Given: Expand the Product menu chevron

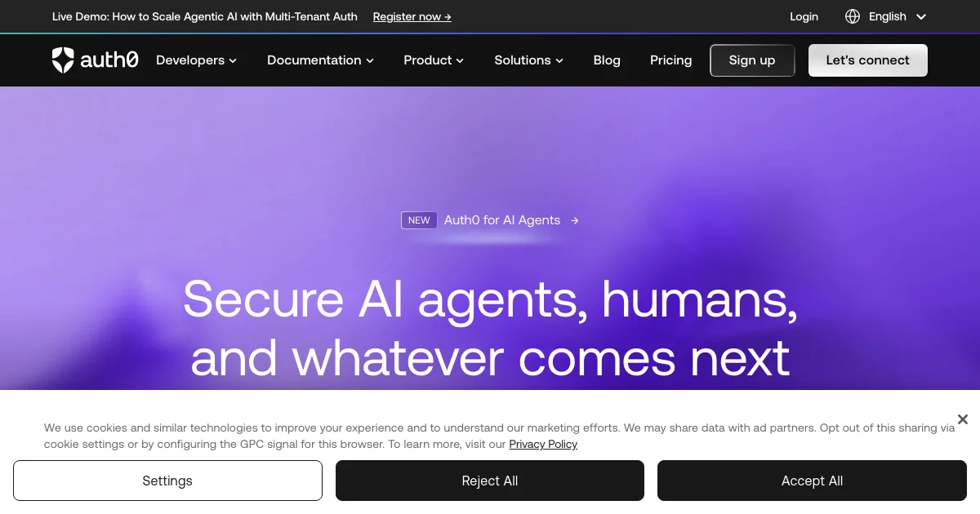Looking at the screenshot, I should [x=460, y=60].
